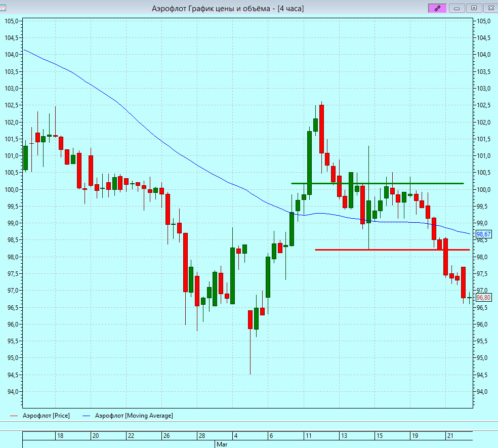
Task: Click the 105,0 value on left price axis
Action: click(x=12, y=21)
